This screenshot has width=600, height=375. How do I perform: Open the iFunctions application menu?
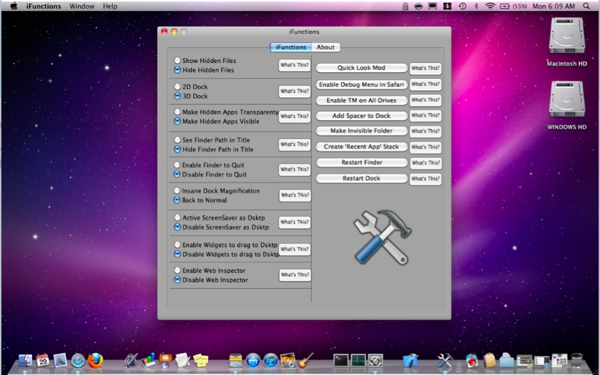[43, 6]
